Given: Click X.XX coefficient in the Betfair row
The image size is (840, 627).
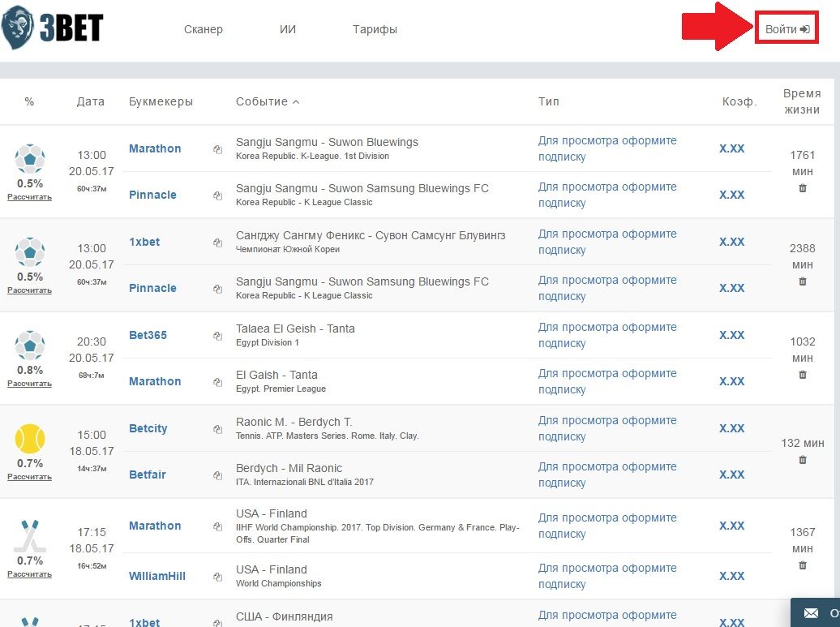Looking at the screenshot, I should click(x=731, y=475).
